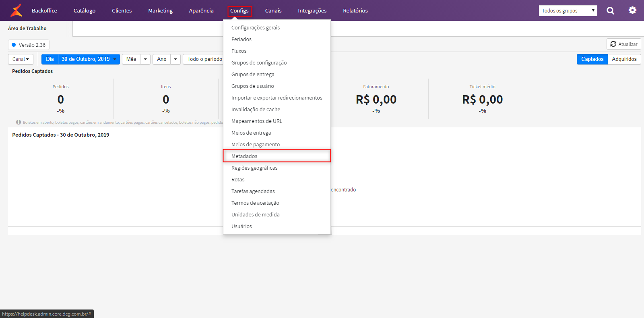644x318 pixels.
Task: Select Metadados menu entry
Action: click(277, 156)
